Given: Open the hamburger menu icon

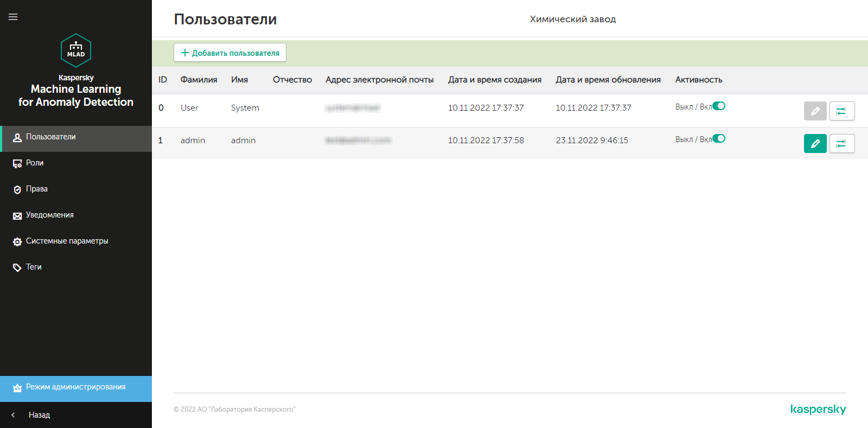Looking at the screenshot, I should click(13, 17).
